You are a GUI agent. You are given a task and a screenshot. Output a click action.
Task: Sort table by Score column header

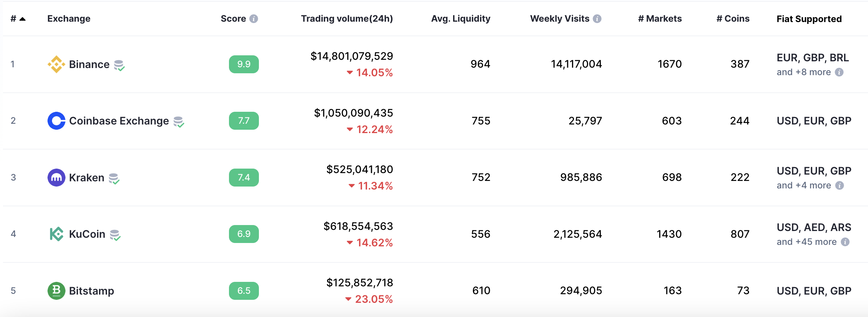(233, 19)
